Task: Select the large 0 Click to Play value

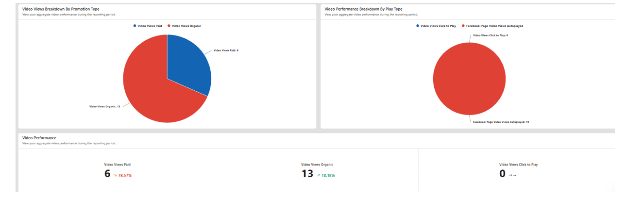Action: tap(503, 174)
